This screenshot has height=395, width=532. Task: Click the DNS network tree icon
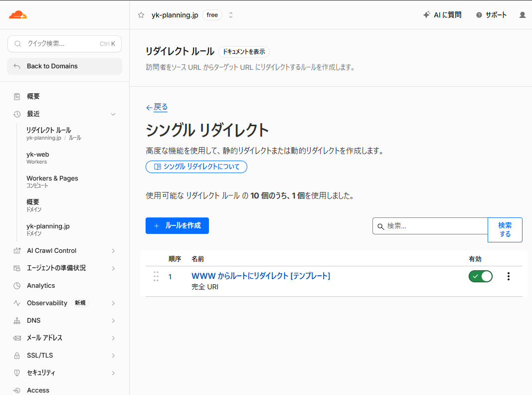pos(17,321)
